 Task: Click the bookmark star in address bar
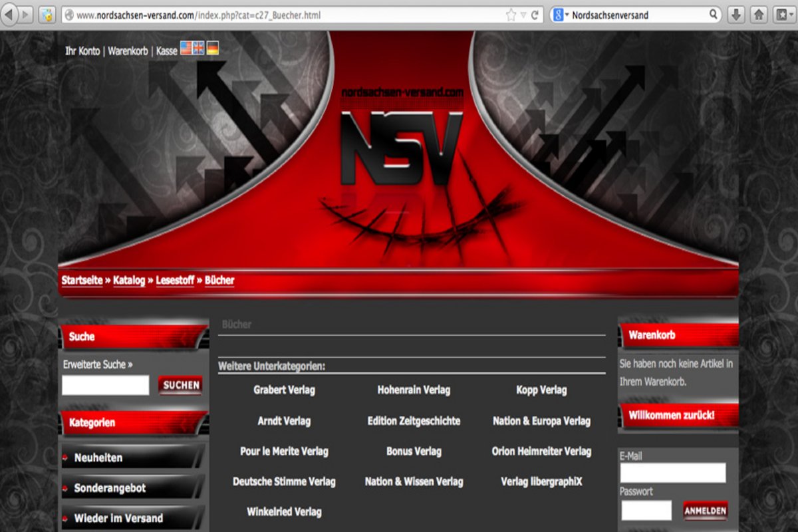511,15
